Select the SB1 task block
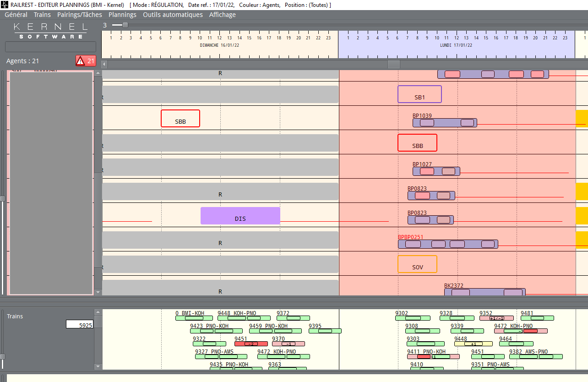This screenshot has height=382, width=588. pyautogui.click(x=419, y=94)
